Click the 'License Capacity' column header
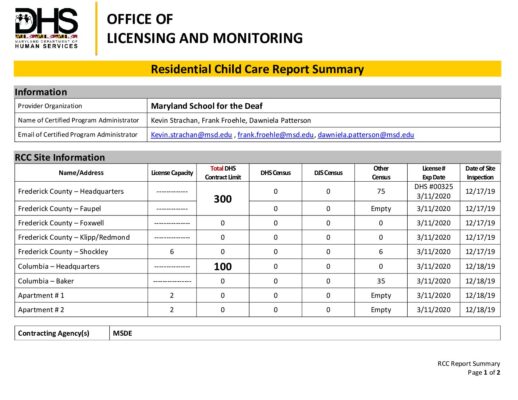Image resolution: width=518 pixels, height=400 pixels. pyautogui.click(x=172, y=173)
